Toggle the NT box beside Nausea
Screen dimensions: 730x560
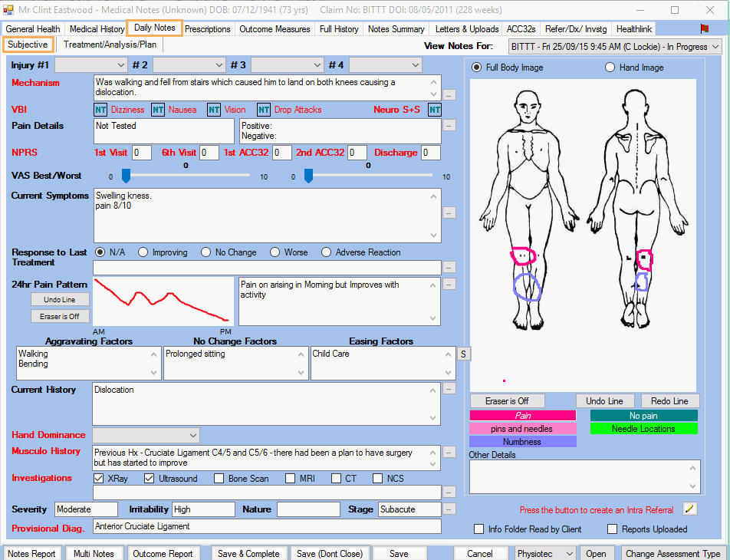click(x=158, y=110)
